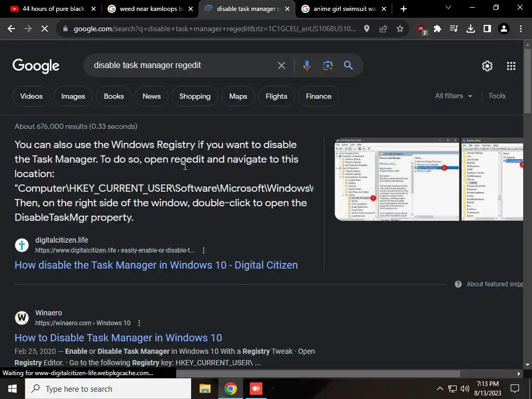This screenshot has height=399, width=532.
Task: Open more options for Winaero result
Action: pos(139,323)
